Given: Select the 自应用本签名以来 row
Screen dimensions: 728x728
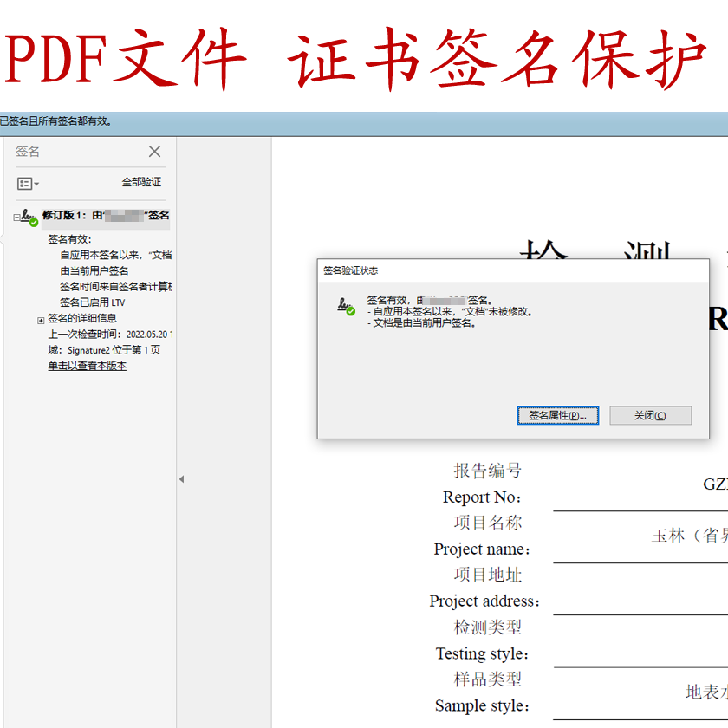Looking at the screenshot, I should coord(115,255).
